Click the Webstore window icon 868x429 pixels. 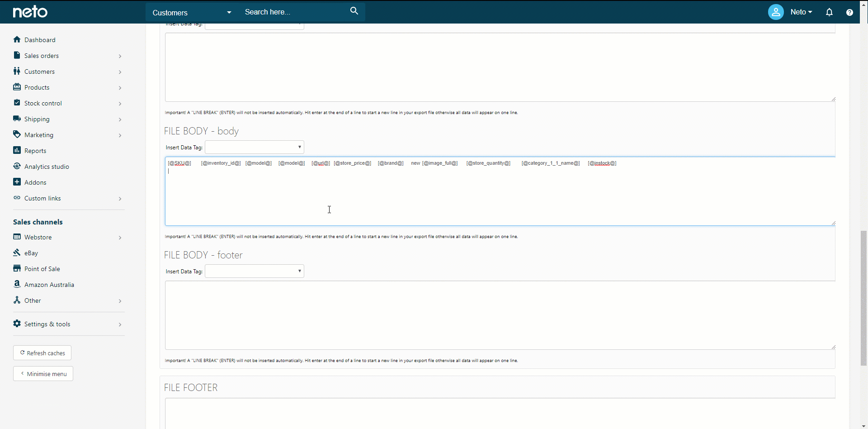[x=17, y=237]
